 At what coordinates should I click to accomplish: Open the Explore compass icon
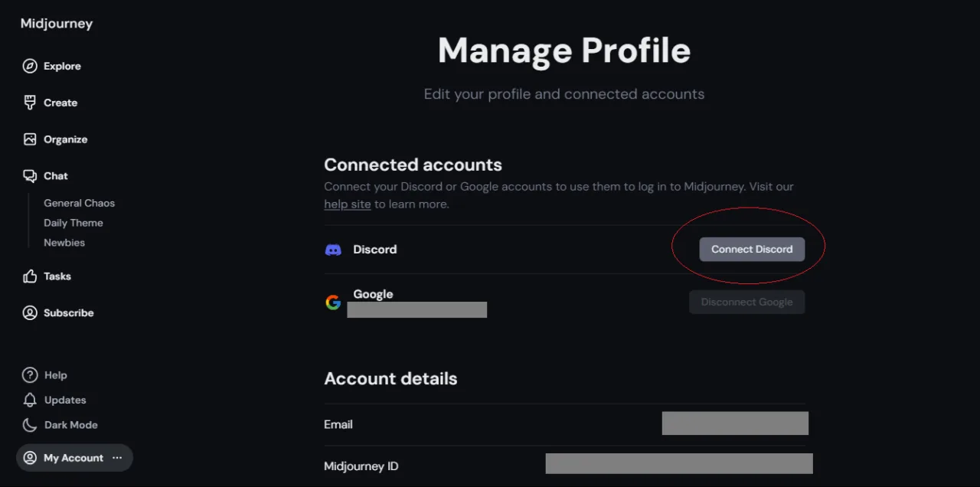(x=30, y=66)
